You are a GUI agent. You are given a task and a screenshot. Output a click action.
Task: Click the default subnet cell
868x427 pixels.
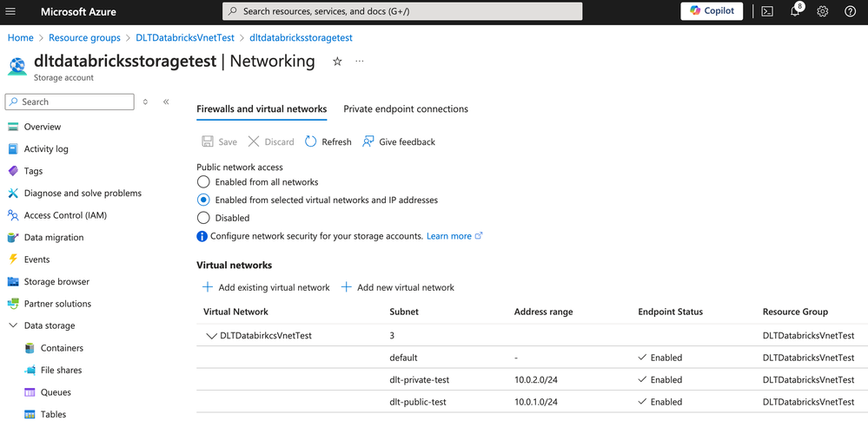(x=403, y=358)
